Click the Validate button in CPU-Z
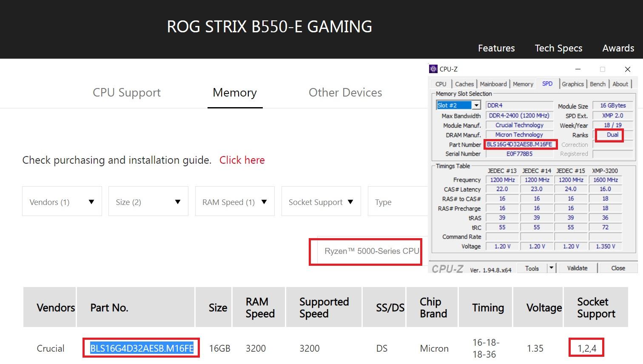The image size is (643, 364). [577, 268]
